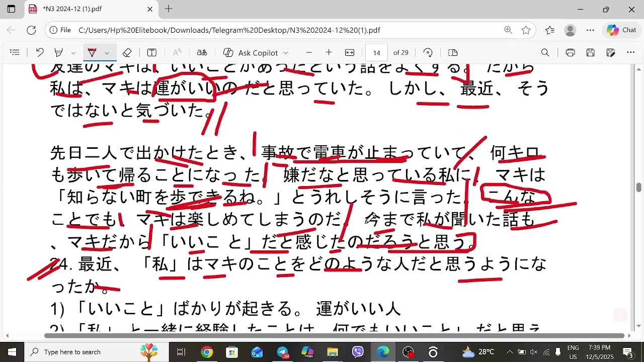
Task: Search within the PDF
Action: click(545, 53)
